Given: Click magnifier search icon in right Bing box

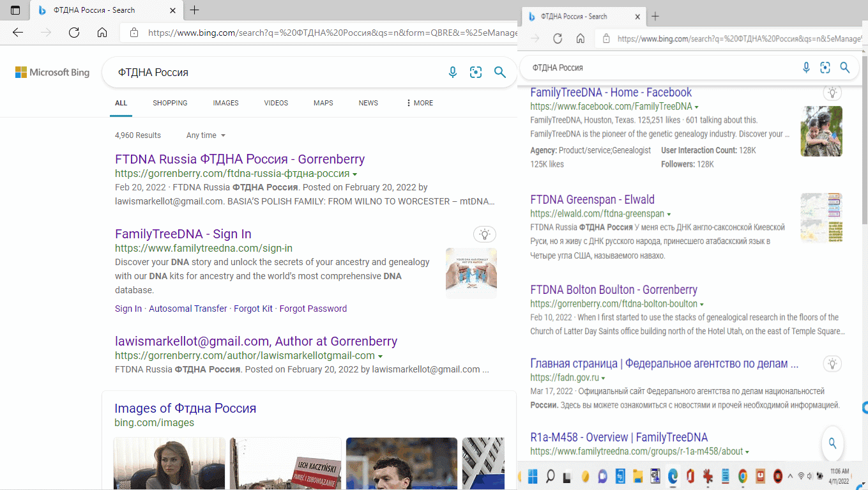Looking at the screenshot, I should point(844,68).
